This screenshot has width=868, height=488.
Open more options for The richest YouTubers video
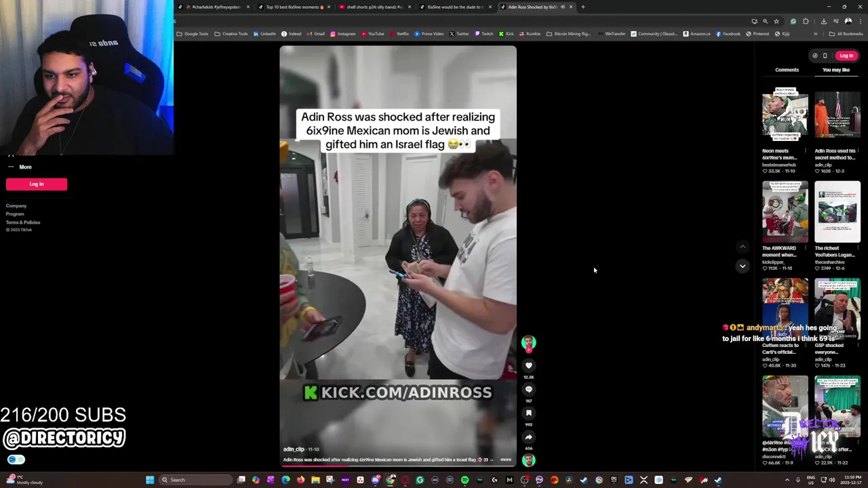tap(858, 248)
